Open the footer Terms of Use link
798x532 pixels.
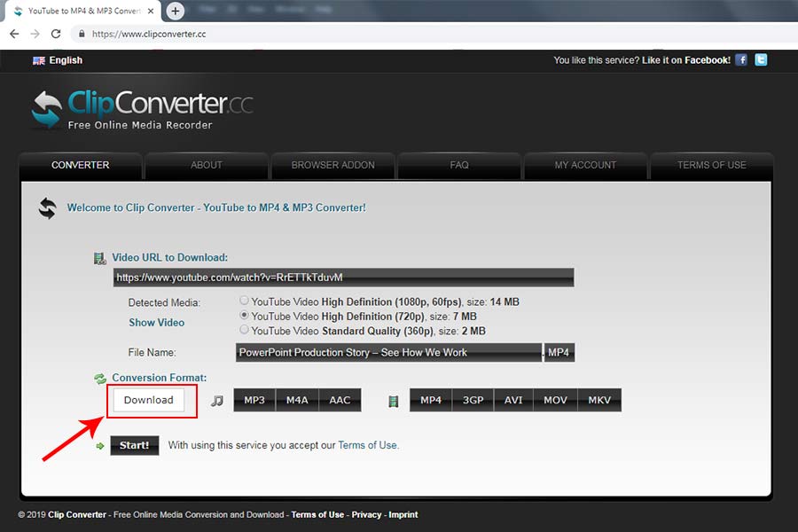click(317, 514)
